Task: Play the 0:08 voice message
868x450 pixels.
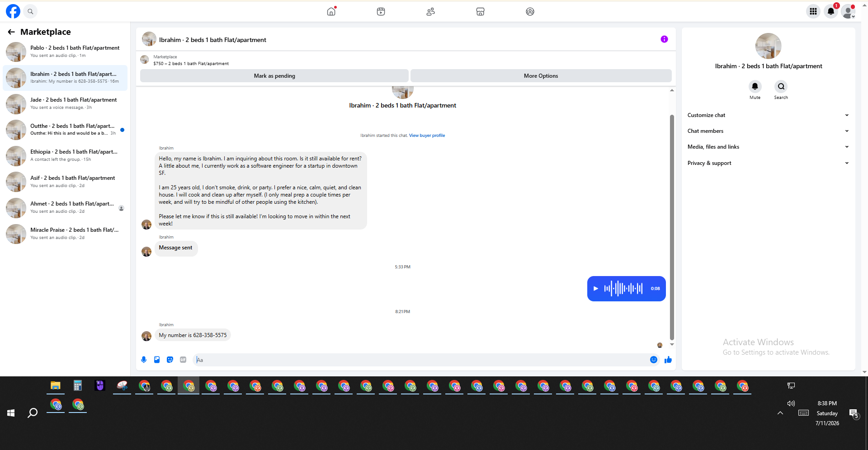Action: [596, 288]
